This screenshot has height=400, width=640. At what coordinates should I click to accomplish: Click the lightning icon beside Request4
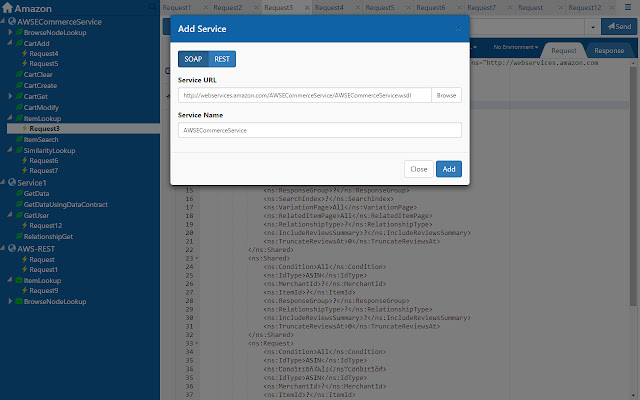[x=25, y=54]
